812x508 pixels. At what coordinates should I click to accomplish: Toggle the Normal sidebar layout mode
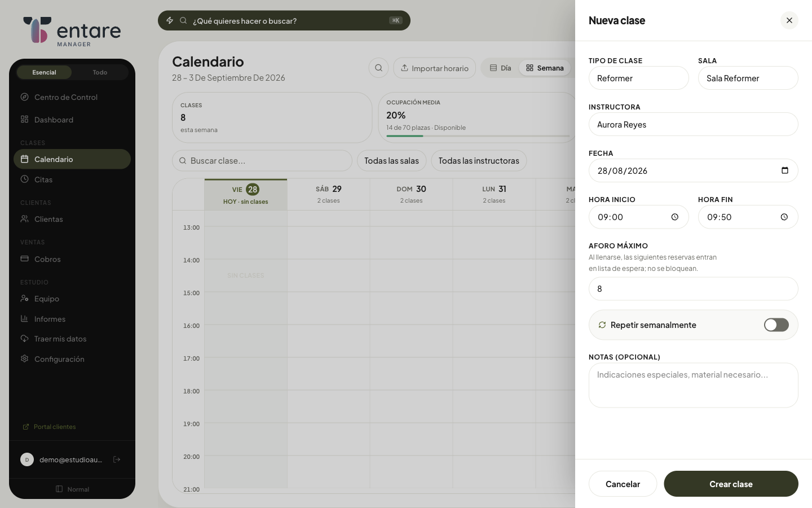(x=72, y=489)
